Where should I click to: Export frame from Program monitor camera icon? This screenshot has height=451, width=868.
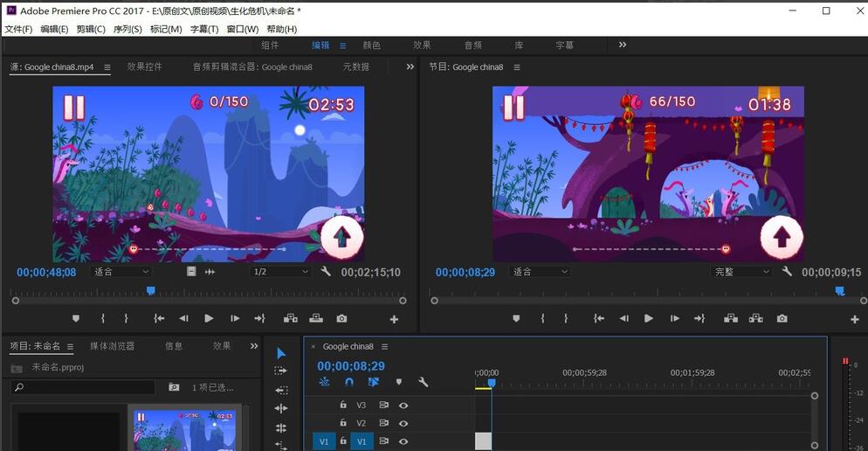click(x=782, y=318)
